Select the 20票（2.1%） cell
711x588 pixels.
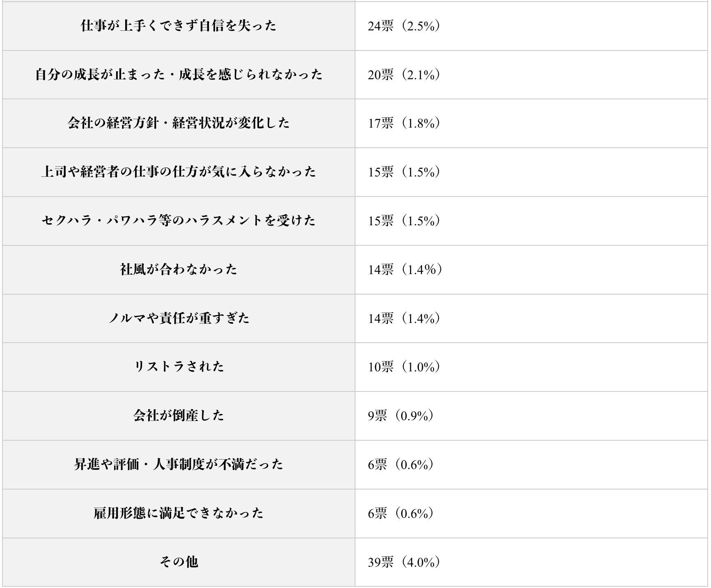(404, 75)
